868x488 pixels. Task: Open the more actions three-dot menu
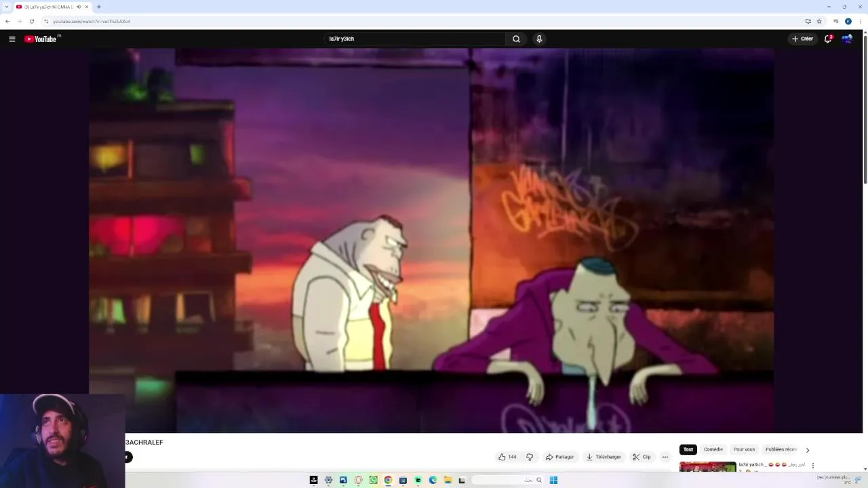pos(665,457)
